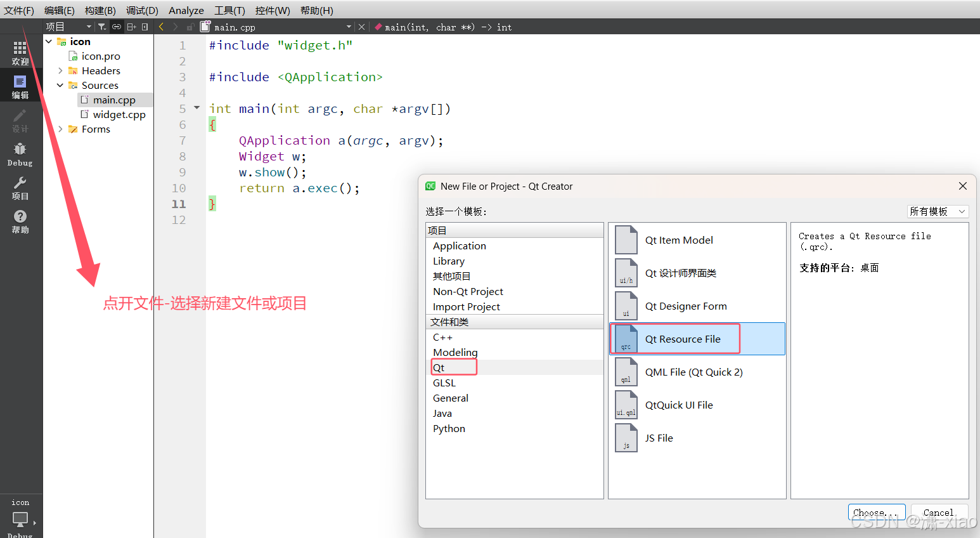The image size is (980, 538).
Task: Expand the Headers folder
Action: click(x=60, y=70)
